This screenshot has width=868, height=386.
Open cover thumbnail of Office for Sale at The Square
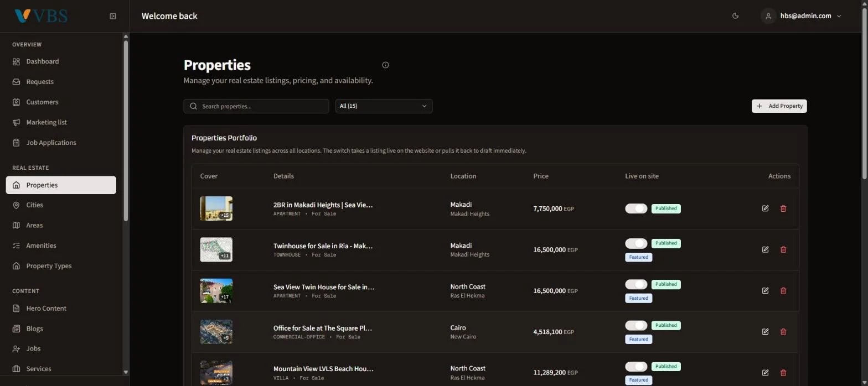[x=216, y=331]
